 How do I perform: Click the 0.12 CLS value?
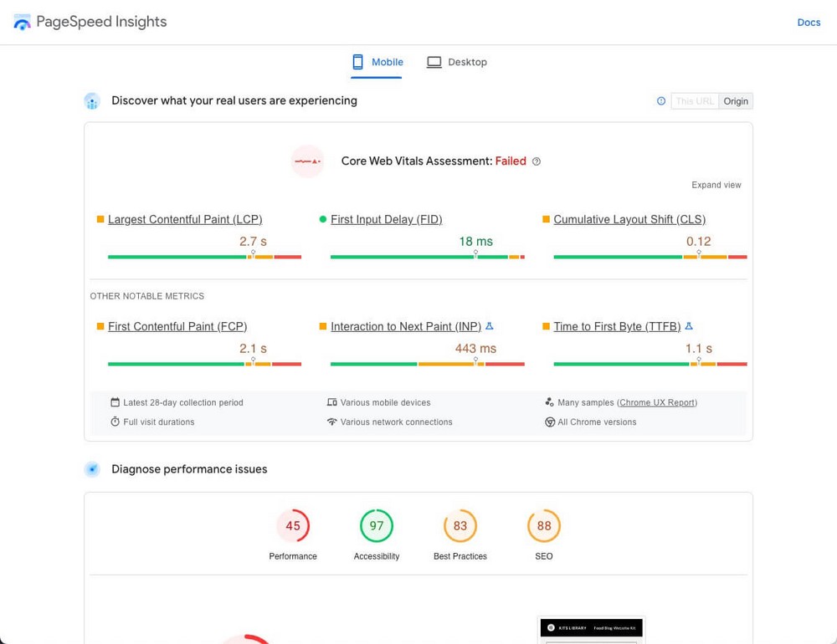pos(699,242)
